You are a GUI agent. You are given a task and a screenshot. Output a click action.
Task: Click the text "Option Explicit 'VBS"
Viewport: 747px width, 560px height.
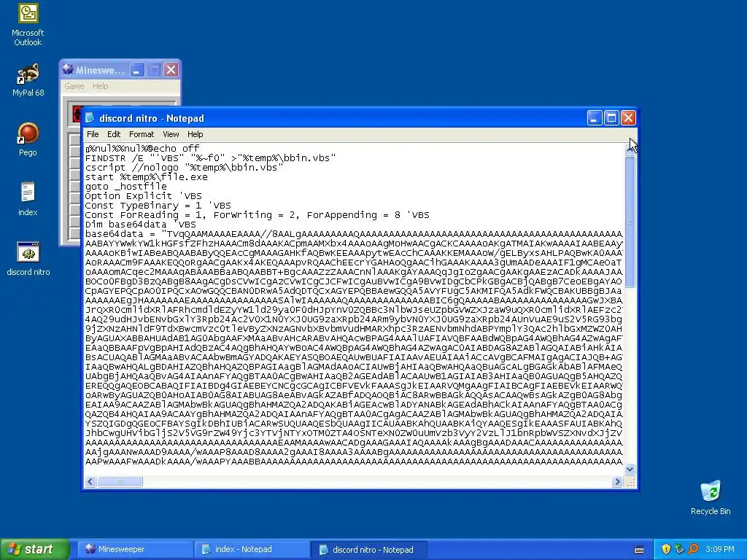(144, 195)
